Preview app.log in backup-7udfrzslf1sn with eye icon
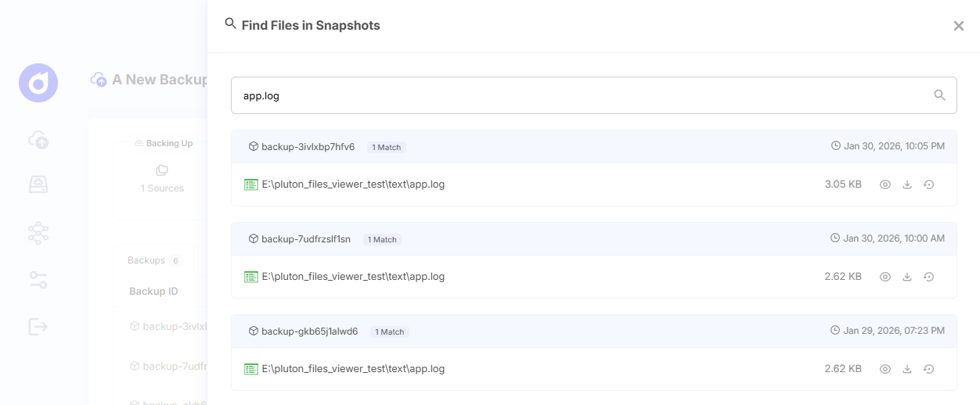The image size is (980, 405). tap(885, 277)
